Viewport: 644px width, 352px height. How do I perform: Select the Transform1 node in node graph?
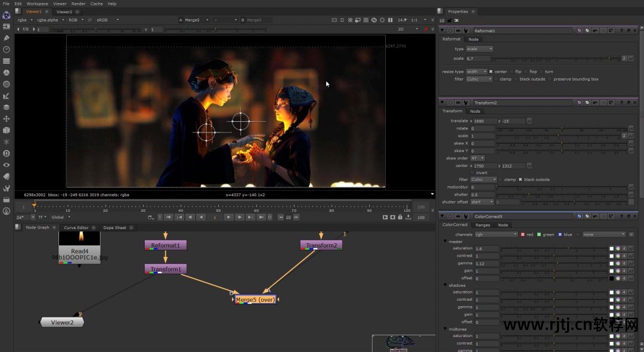coord(166,269)
